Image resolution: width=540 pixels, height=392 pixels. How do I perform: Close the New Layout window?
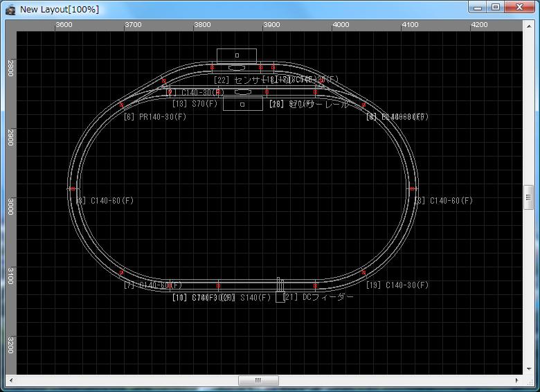519,7
